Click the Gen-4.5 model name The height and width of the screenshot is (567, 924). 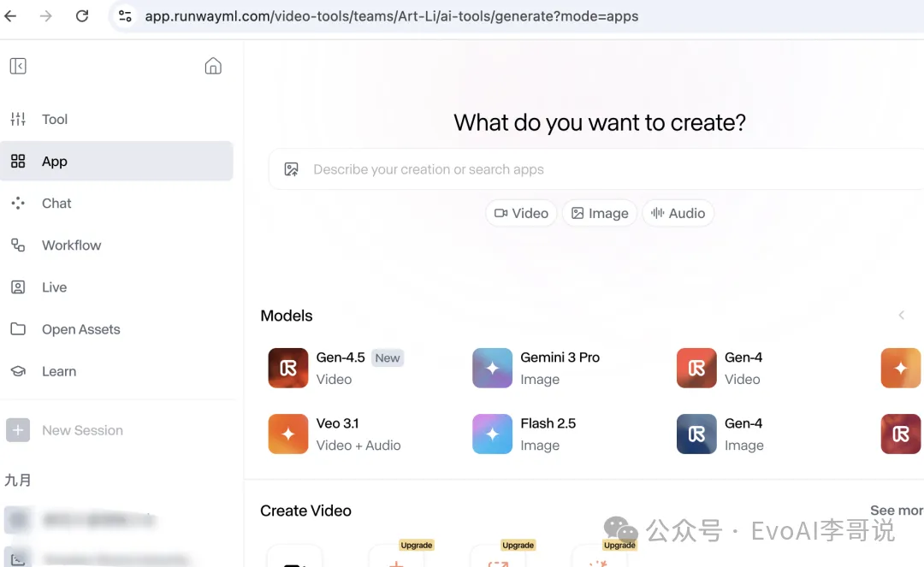coord(341,357)
